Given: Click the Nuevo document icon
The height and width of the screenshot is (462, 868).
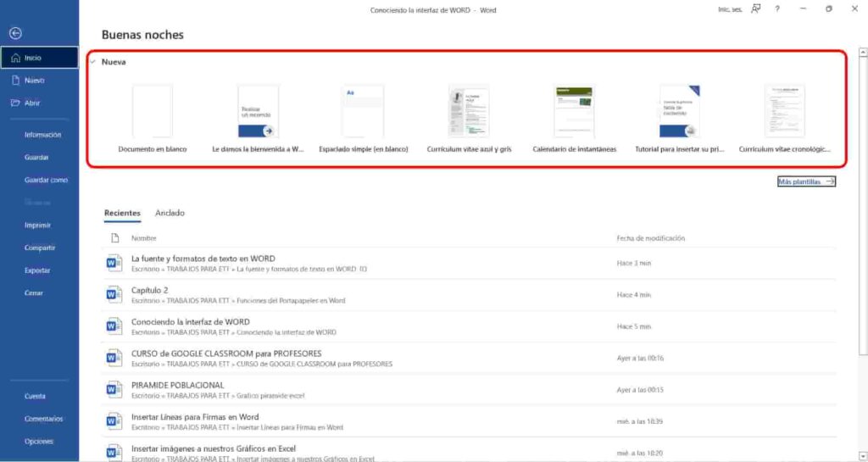Looking at the screenshot, I should pyautogui.click(x=14, y=81).
